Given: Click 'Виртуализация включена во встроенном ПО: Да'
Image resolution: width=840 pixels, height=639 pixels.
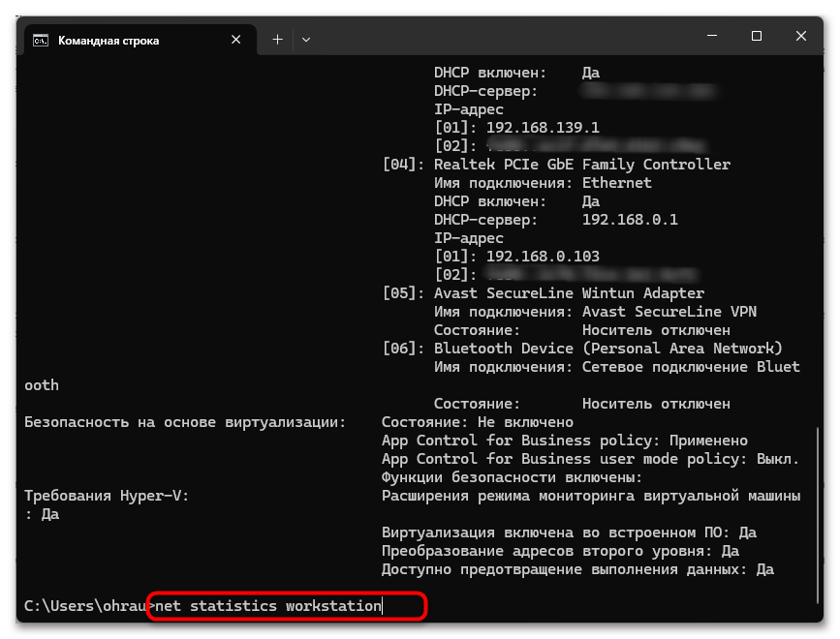Looking at the screenshot, I should pos(569,532).
